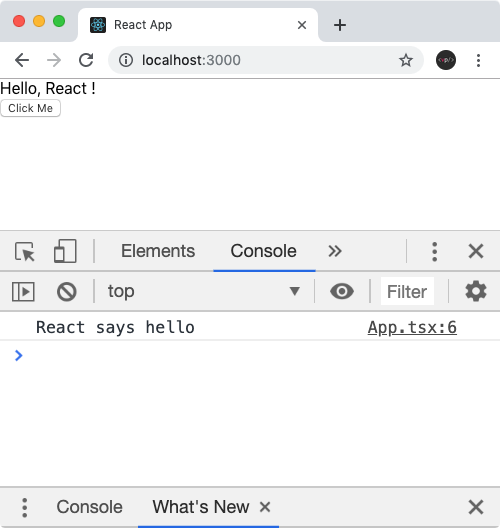Toggle the device toolbar icon
Viewport: 500px width, 528px height.
point(65,251)
